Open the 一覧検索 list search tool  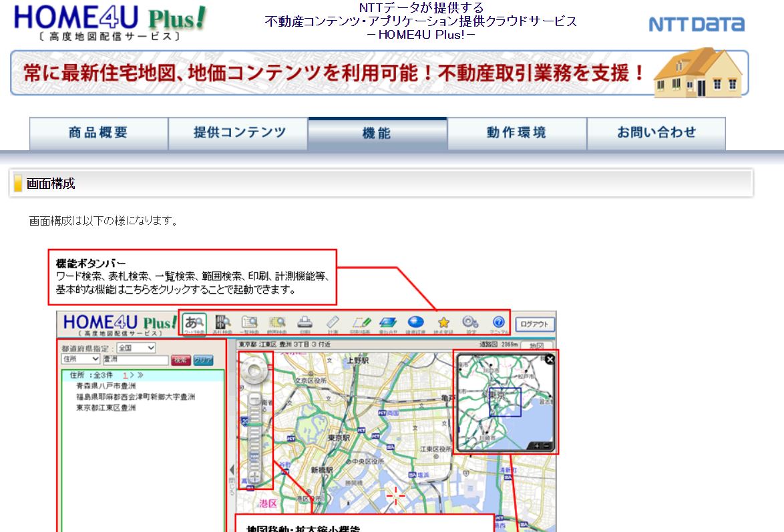[249, 324]
